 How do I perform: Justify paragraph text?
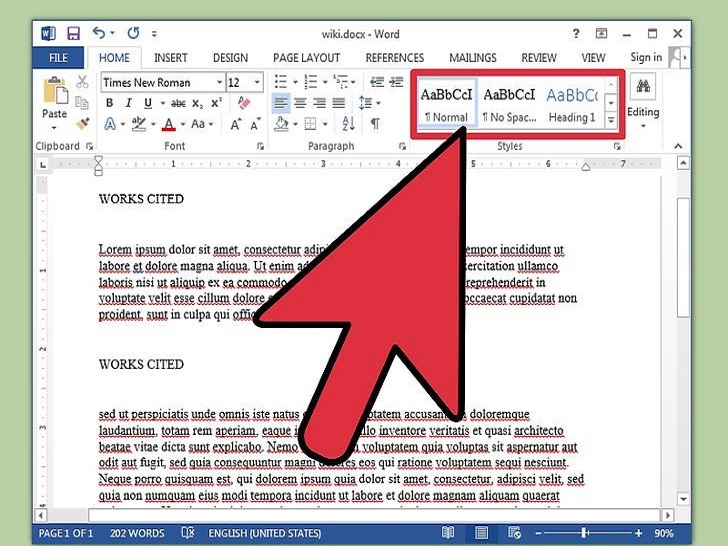[x=338, y=103]
